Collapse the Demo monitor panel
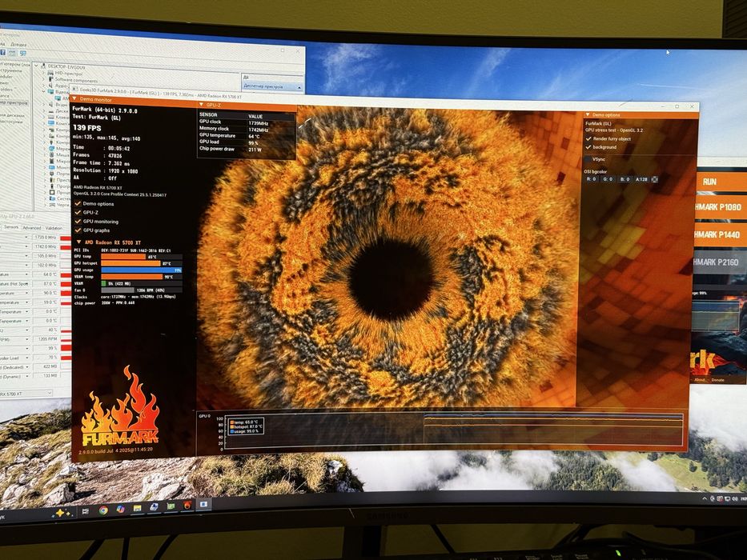Viewport: 747px width, 560px height. 74,99
